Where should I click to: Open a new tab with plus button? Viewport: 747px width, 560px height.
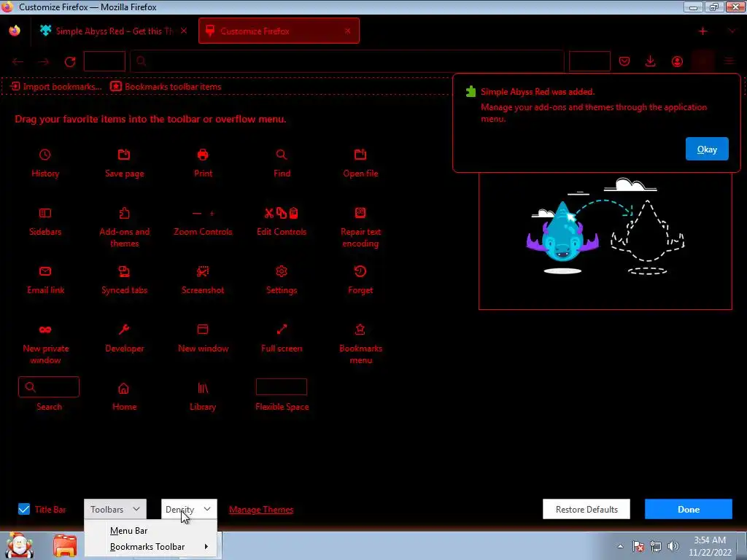[x=703, y=31]
